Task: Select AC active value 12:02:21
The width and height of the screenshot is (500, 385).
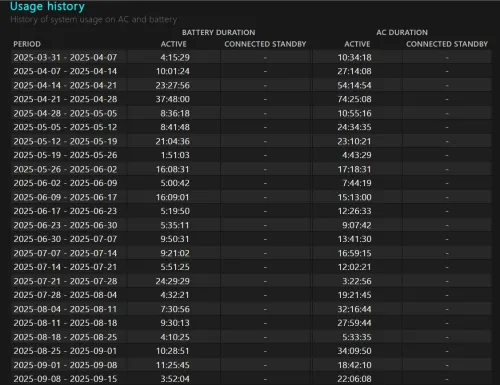Action: 354,267
